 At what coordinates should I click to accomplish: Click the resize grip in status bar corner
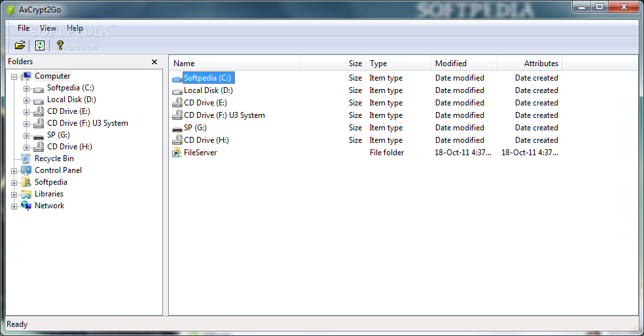tap(635, 327)
